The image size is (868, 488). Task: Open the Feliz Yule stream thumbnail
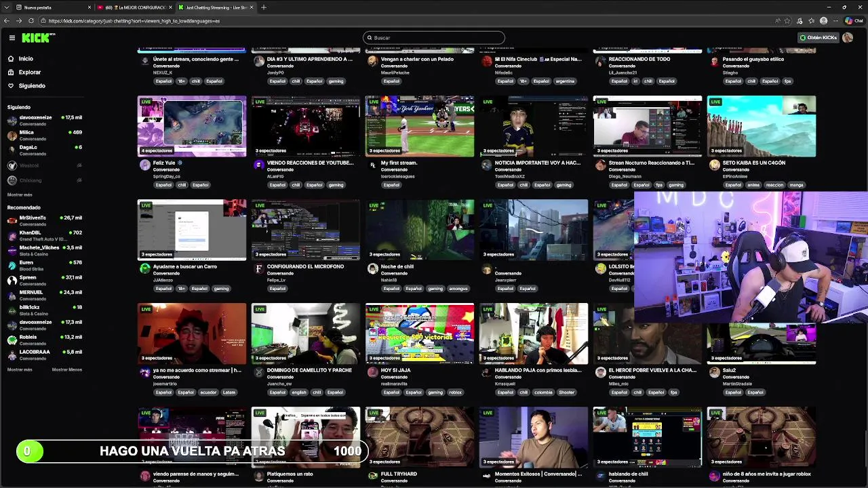[192, 126]
